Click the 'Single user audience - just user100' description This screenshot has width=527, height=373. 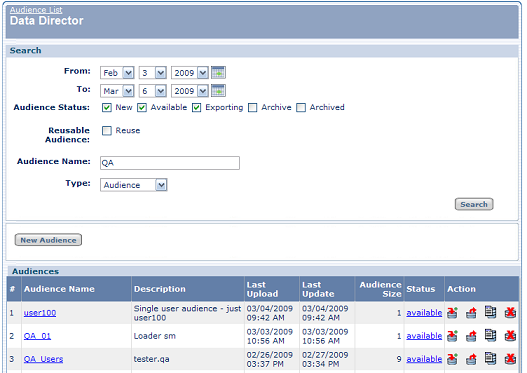coord(188,313)
